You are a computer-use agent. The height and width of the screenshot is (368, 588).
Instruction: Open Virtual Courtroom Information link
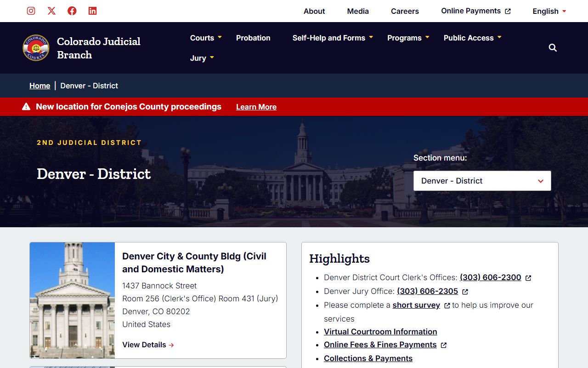click(380, 332)
